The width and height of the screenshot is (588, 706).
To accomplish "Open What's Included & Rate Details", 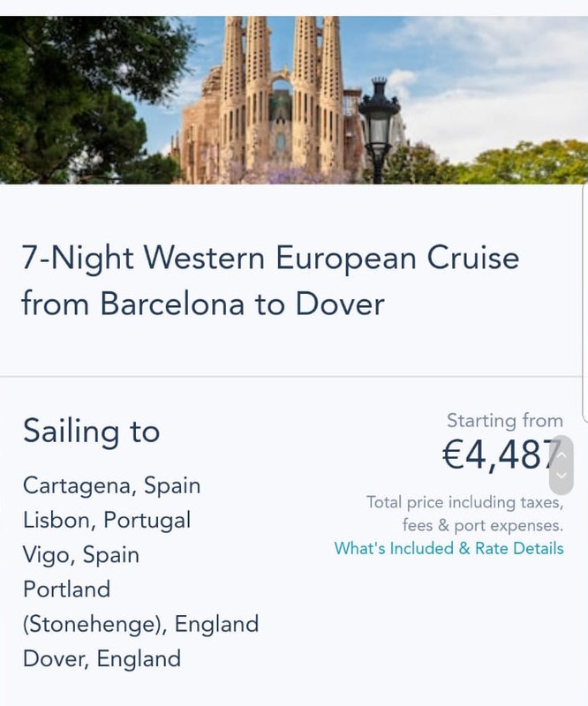I will (x=449, y=548).
